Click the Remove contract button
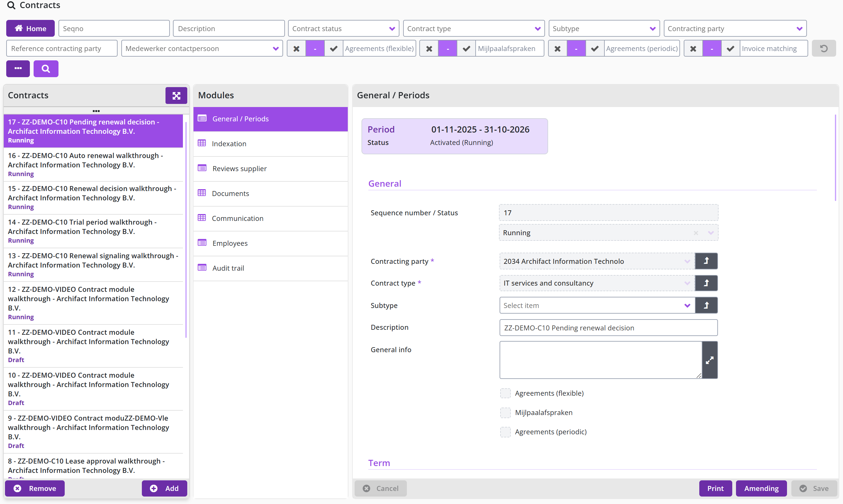843x504 pixels. [x=35, y=488]
